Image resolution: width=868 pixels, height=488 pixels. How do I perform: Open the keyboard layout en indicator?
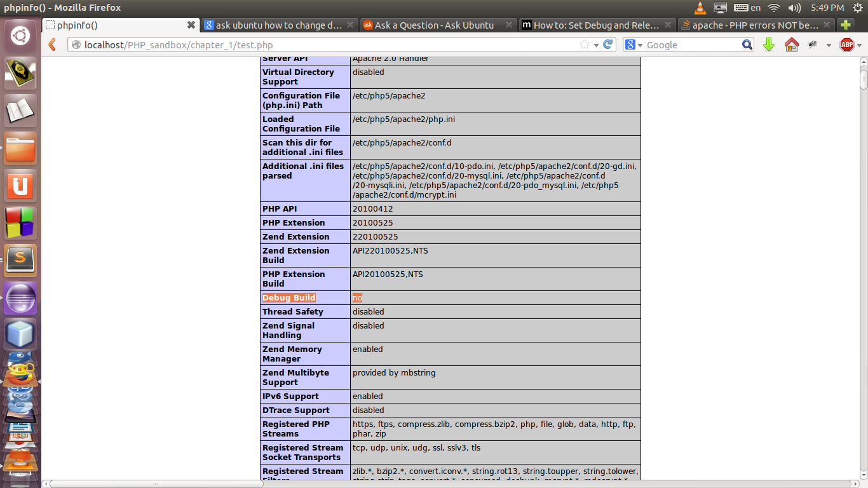click(x=747, y=8)
